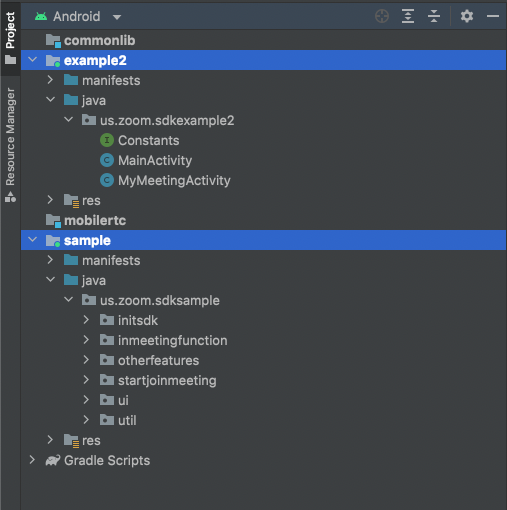Image resolution: width=507 pixels, height=510 pixels.
Task: Open the project view settings gear
Action: click(x=467, y=16)
